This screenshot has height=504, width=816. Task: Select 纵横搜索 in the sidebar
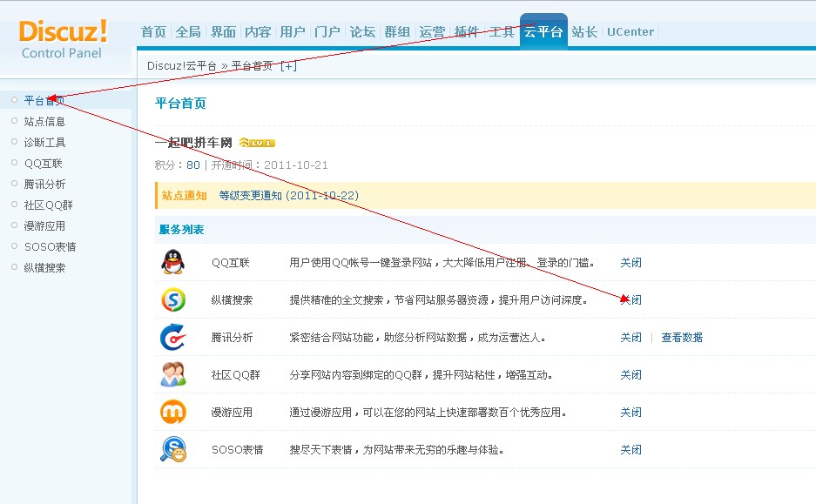[x=44, y=268]
